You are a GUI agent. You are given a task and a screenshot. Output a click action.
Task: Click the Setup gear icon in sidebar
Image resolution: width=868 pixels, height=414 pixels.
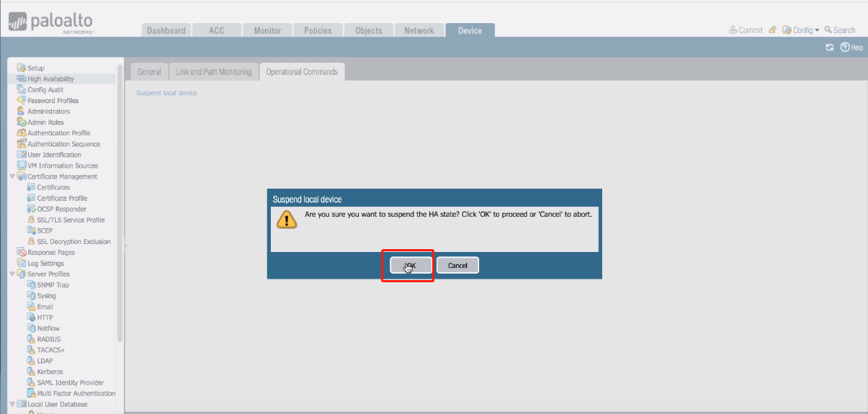(22, 68)
